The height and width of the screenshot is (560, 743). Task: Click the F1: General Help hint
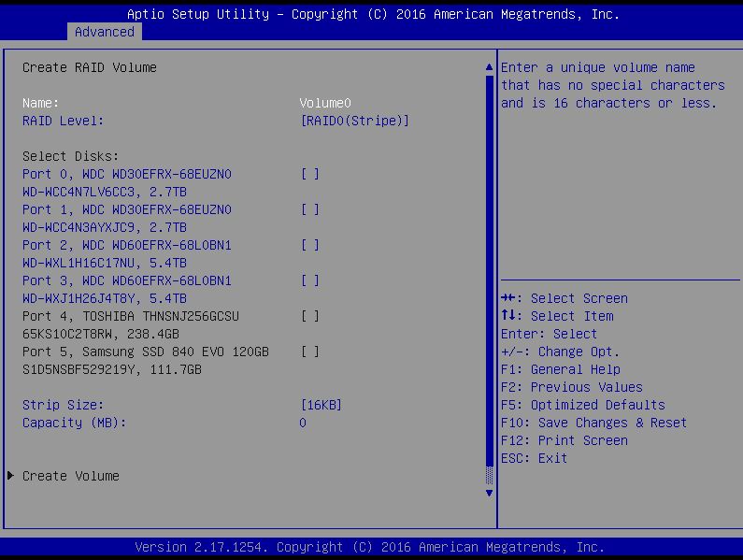pyautogui.click(x=561, y=370)
